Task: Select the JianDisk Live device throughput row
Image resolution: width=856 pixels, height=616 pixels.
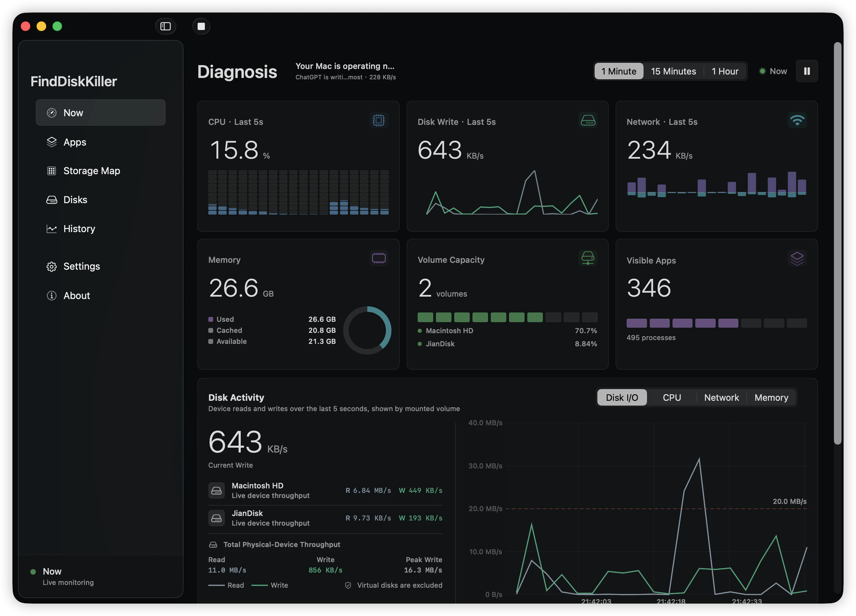Action: pyautogui.click(x=325, y=518)
